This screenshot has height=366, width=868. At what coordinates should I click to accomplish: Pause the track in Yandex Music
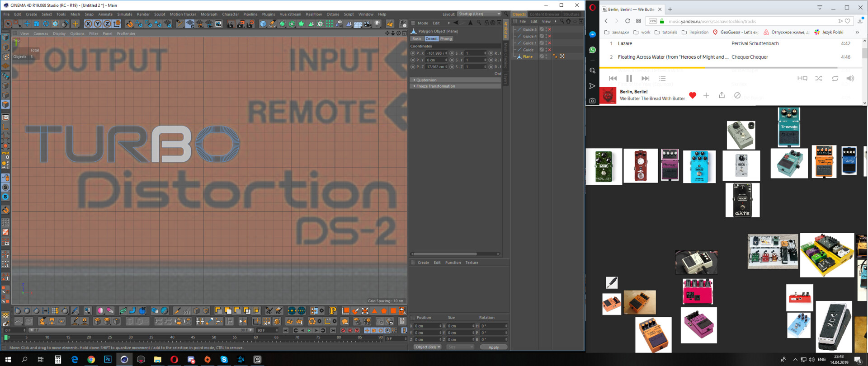629,78
